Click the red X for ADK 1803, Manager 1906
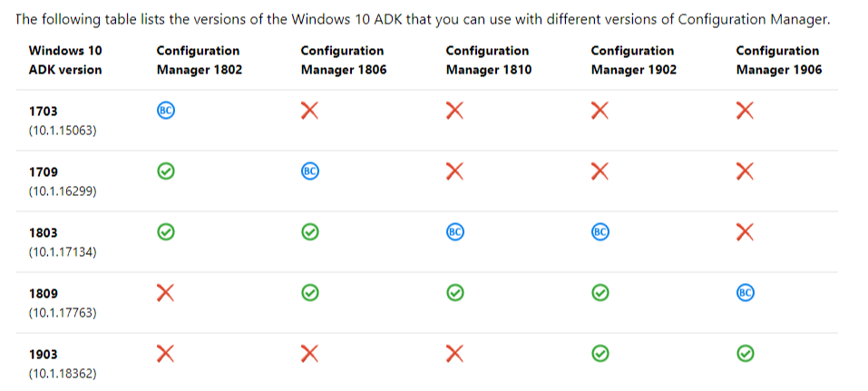Image resolution: width=868 pixels, height=391 pixels. point(745,231)
